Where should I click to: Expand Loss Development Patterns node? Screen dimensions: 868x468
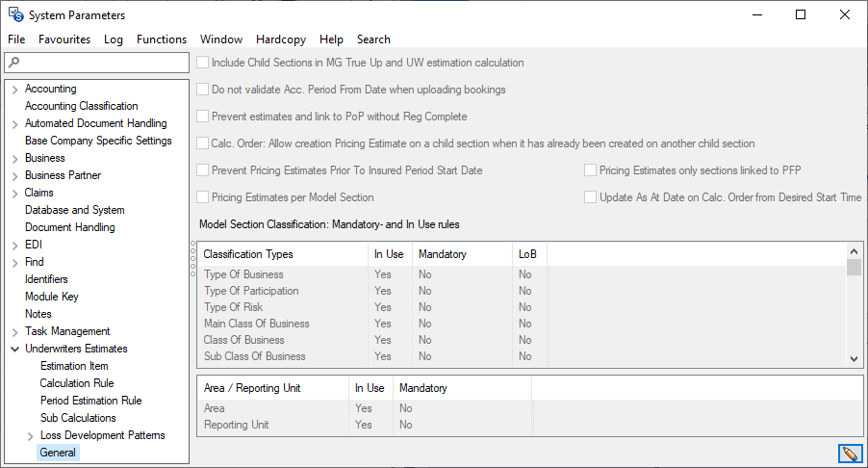[x=30, y=435]
